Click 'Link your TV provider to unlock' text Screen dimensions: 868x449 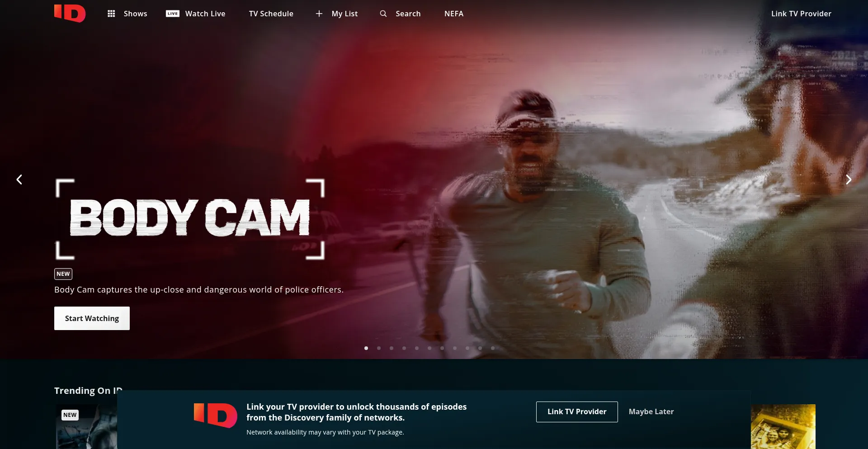coord(356,412)
